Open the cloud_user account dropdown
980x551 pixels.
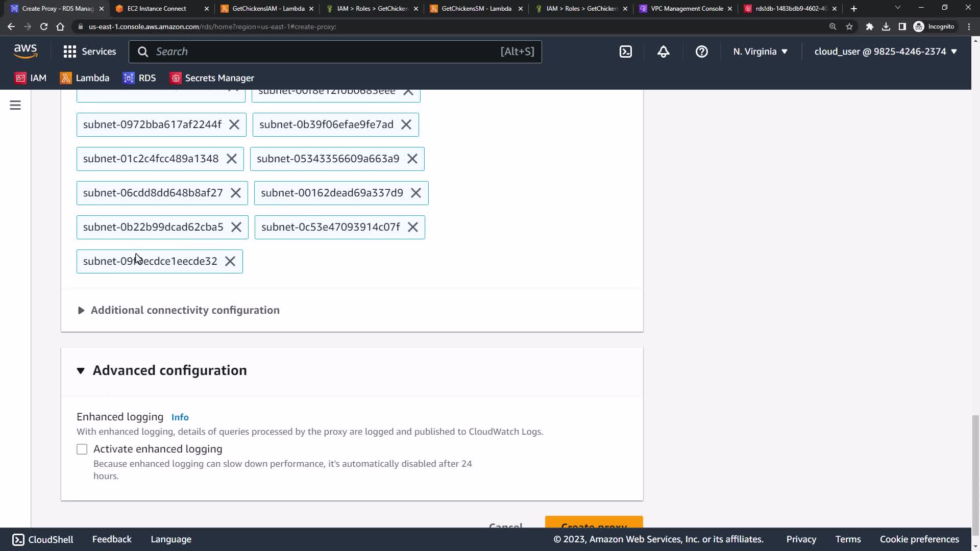pyautogui.click(x=885, y=52)
